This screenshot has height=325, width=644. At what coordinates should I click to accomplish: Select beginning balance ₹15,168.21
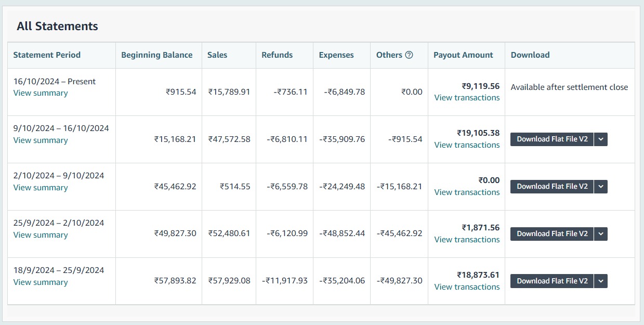click(x=175, y=139)
